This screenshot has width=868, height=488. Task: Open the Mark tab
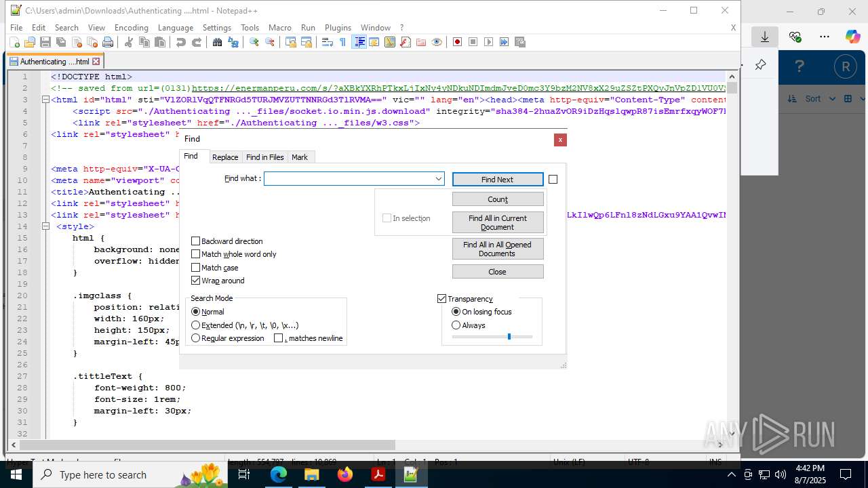pos(300,157)
